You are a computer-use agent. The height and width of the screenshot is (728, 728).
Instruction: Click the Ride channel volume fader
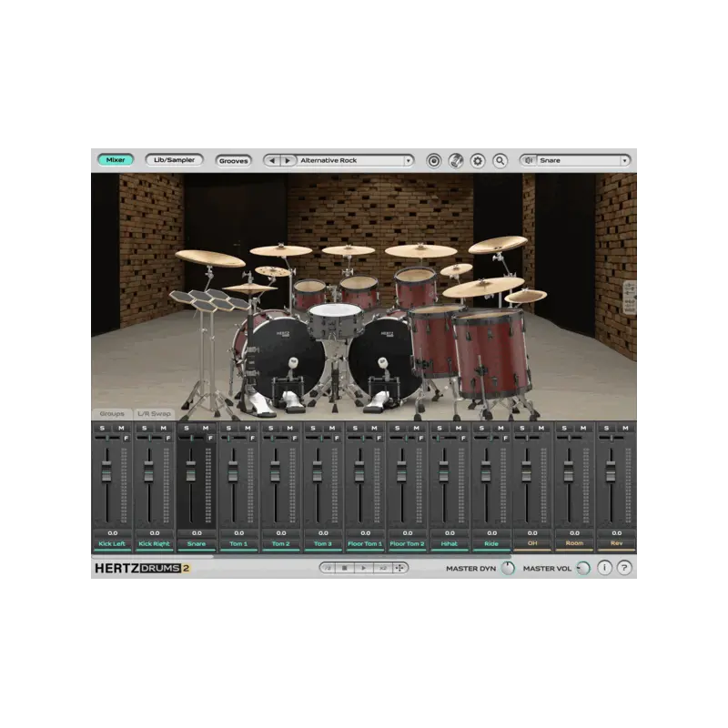tap(486, 473)
